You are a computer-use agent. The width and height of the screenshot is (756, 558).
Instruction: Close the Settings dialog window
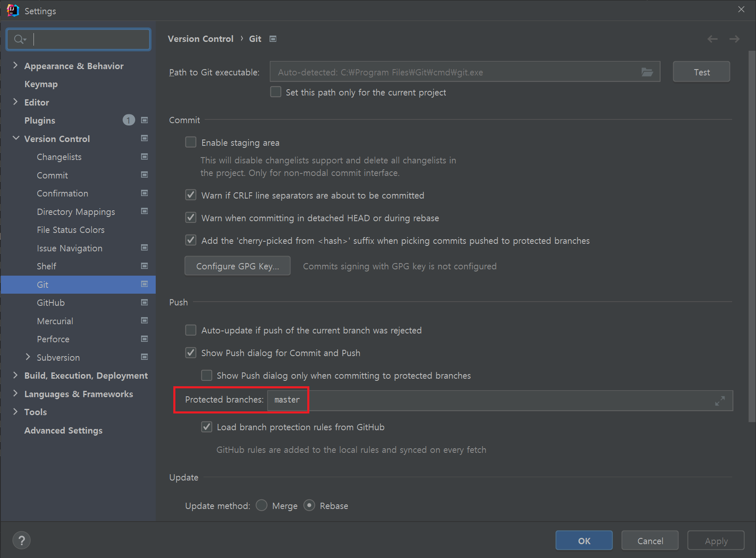click(741, 9)
